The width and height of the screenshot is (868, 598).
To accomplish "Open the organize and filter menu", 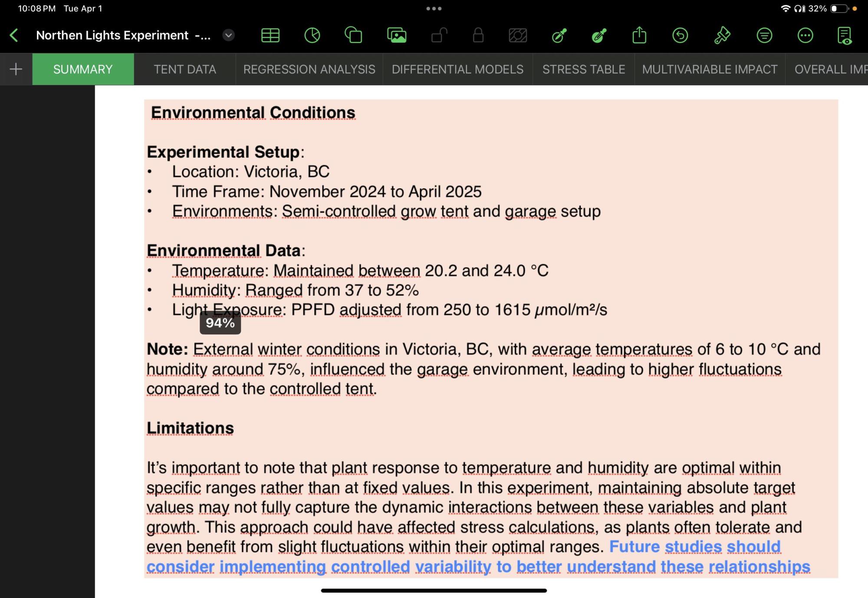I will click(x=764, y=35).
